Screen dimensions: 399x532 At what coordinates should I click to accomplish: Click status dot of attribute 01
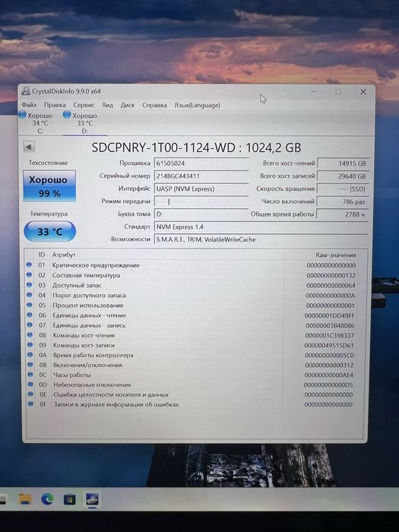click(29, 264)
